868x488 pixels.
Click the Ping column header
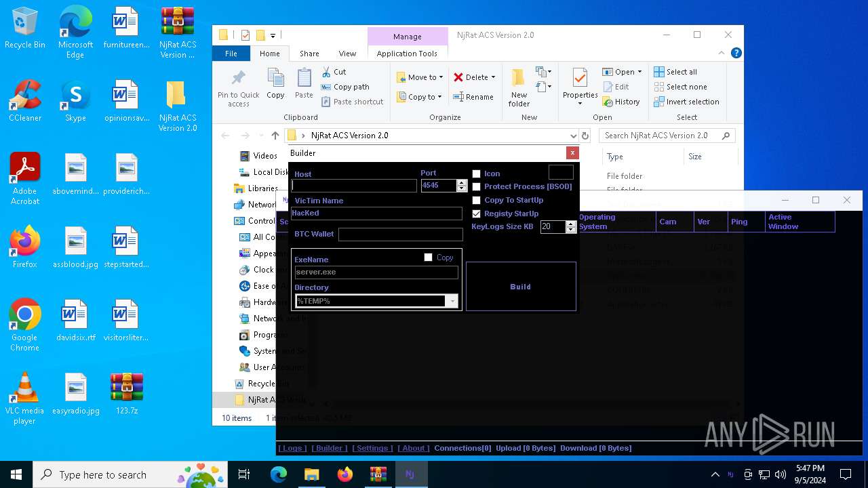click(747, 222)
